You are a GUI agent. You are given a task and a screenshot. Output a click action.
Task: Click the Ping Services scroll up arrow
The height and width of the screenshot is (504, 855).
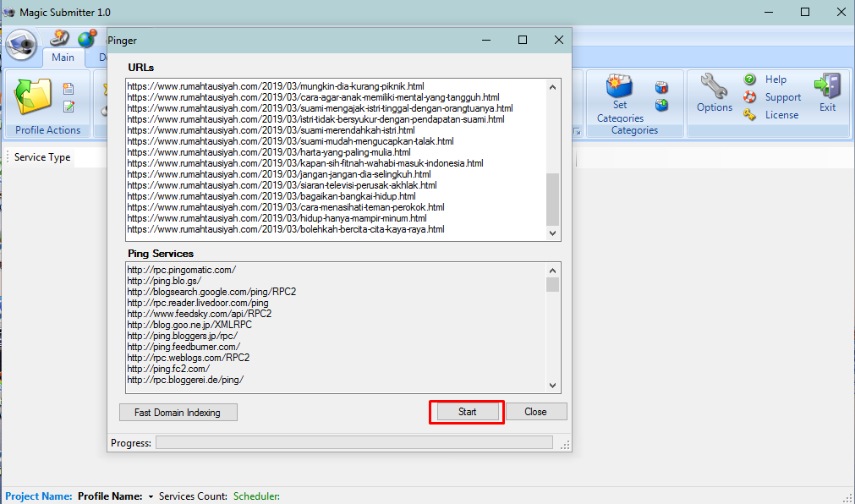(x=553, y=271)
